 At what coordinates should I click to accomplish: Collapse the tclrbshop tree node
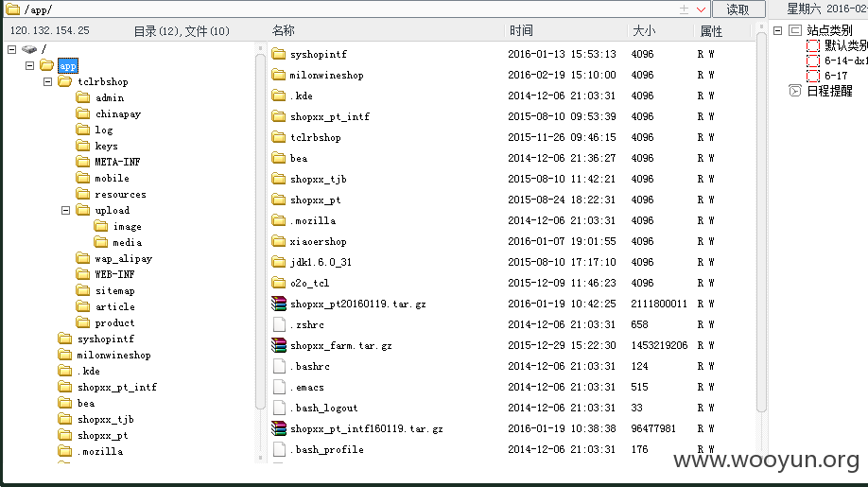[47, 81]
